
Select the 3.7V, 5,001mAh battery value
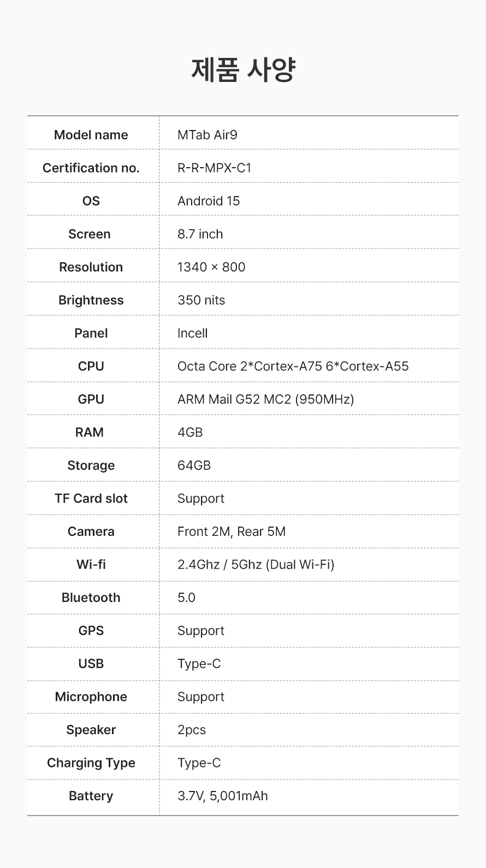223,796
